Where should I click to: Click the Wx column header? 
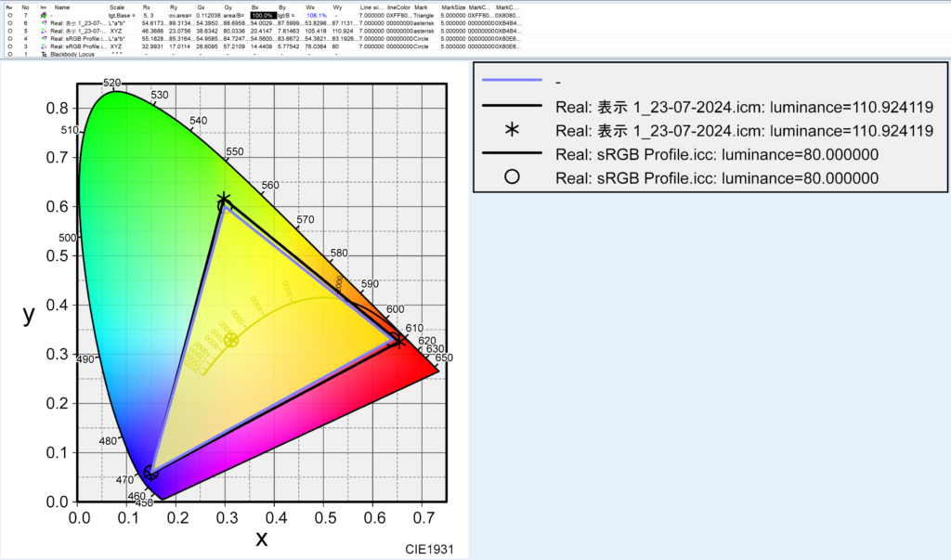click(310, 7)
